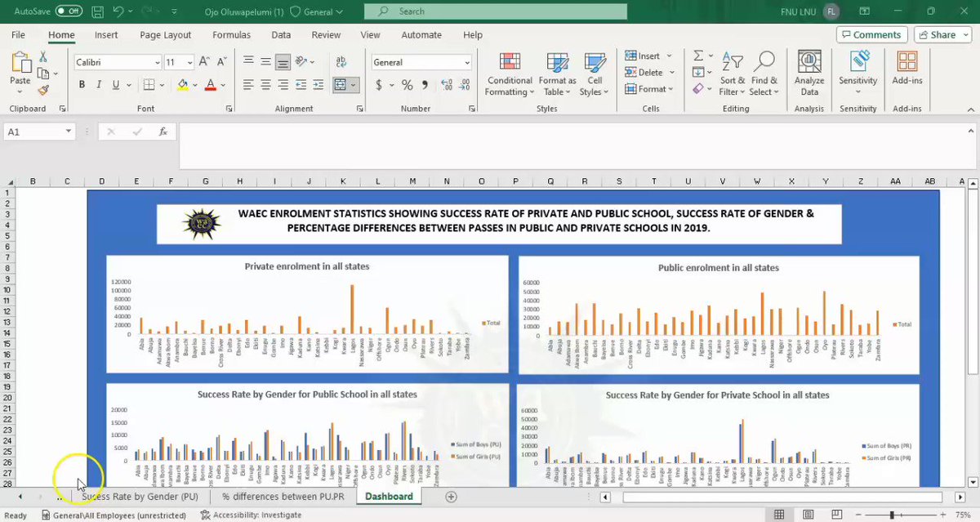Viewport: 980px width, 522px height.
Task: Click Delete cells button
Action: (644, 73)
